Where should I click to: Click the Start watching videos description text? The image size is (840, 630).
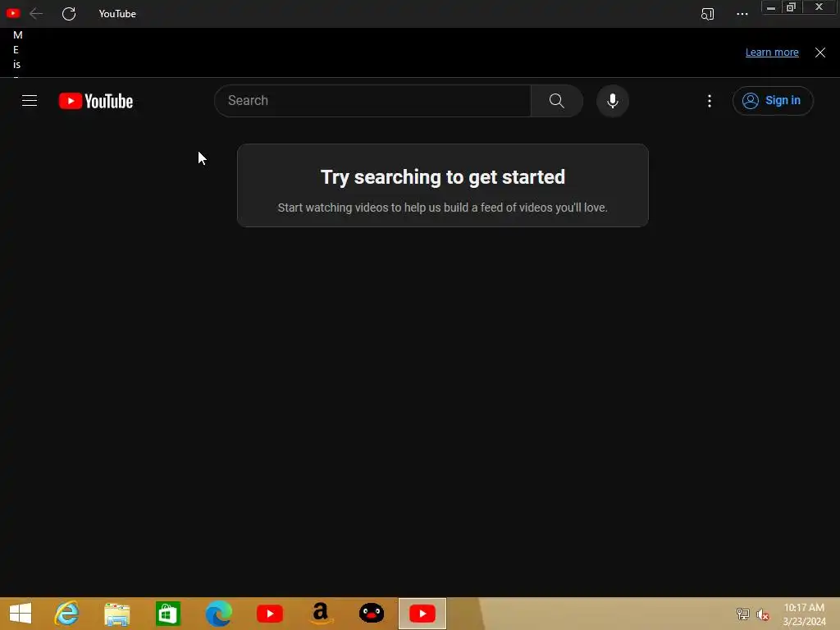click(442, 208)
